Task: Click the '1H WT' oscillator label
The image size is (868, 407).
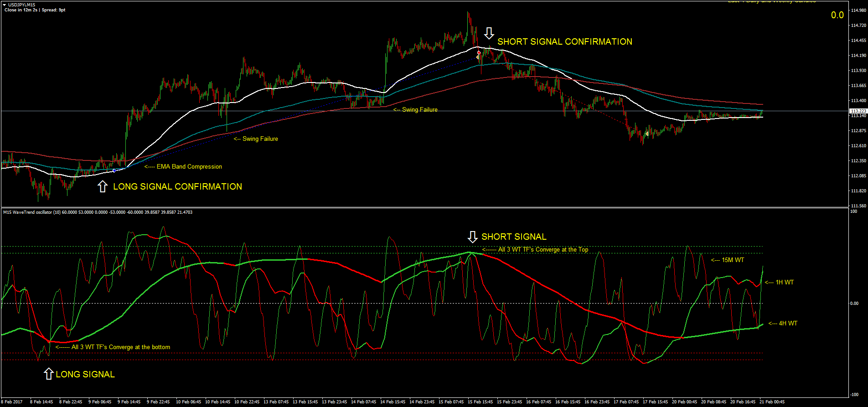Action: coord(780,283)
